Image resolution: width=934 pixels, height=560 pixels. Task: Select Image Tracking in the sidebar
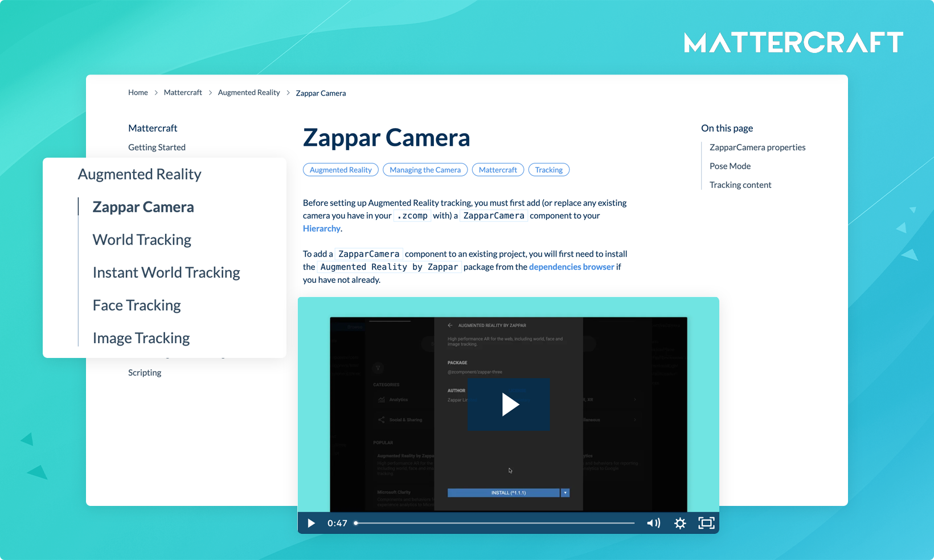pyautogui.click(x=141, y=338)
